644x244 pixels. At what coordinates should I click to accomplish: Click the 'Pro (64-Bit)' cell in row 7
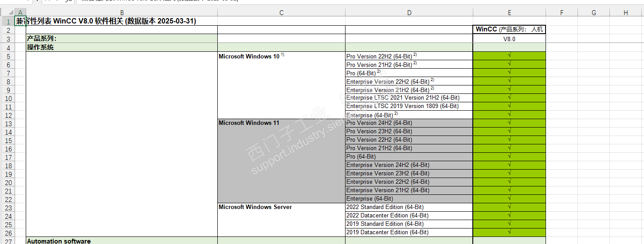(x=409, y=73)
